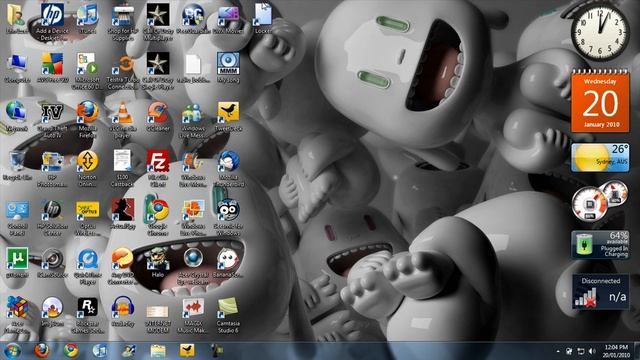The height and width of the screenshot is (360, 640).
Task: Open Chrome from the taskbar
Action: 71,351
